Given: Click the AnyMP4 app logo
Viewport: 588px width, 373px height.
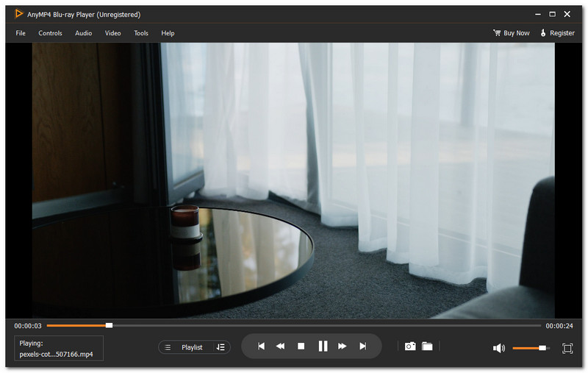Looking at the screenshot, I should 18,14.
